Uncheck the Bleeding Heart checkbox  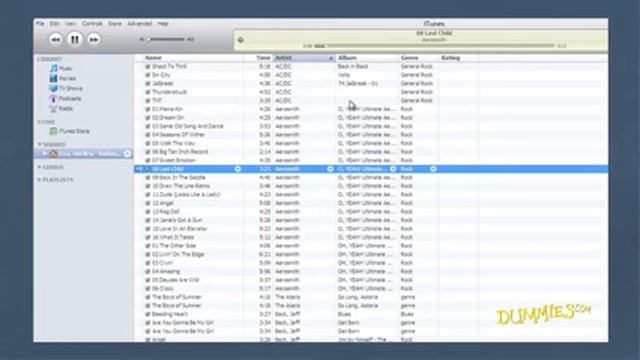(x=148, y=314)
